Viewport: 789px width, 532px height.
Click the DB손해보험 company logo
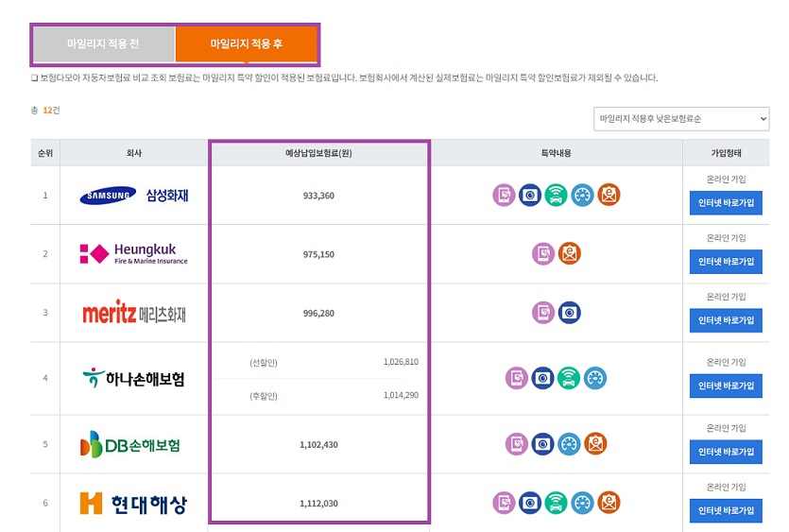pyautogui.click(x=129, y=444)
